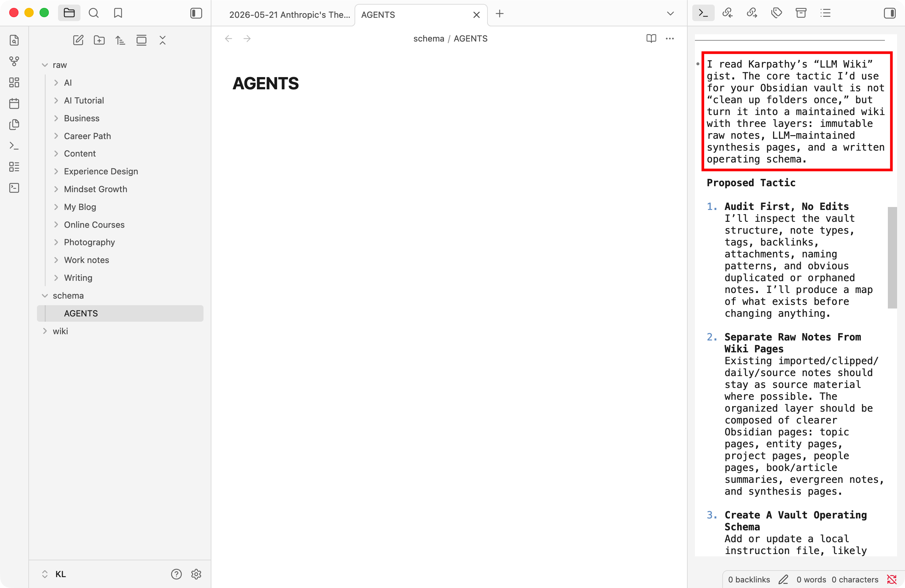Auto-reveal current file icon

point(141,40)
